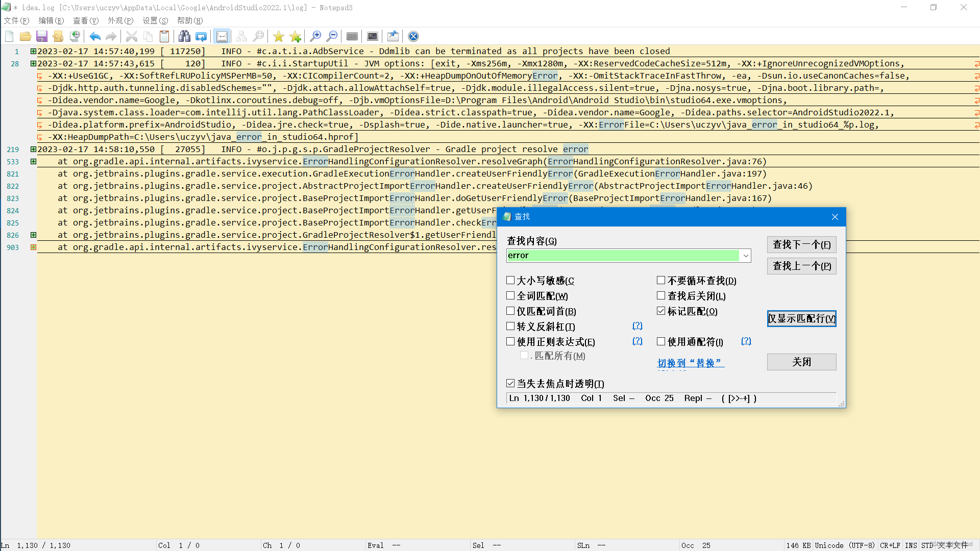Toggle always-on-top pin icon
The image size is (980, 551).
[393, 36]
